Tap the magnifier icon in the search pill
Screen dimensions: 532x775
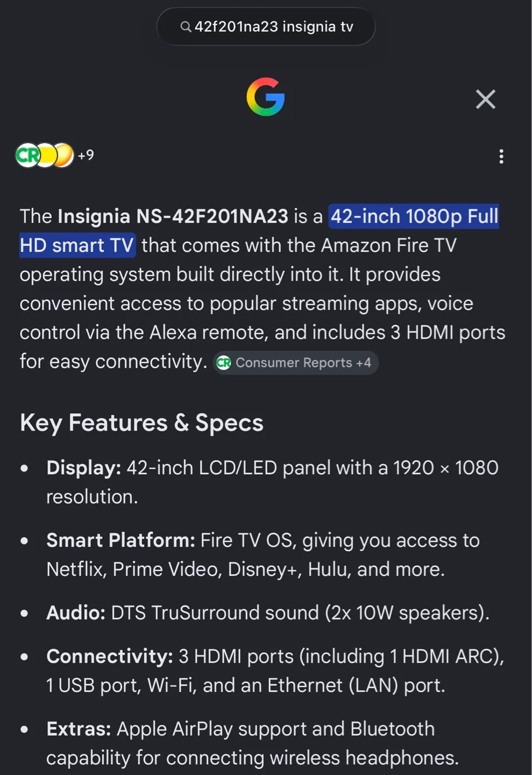coord(186,27)
